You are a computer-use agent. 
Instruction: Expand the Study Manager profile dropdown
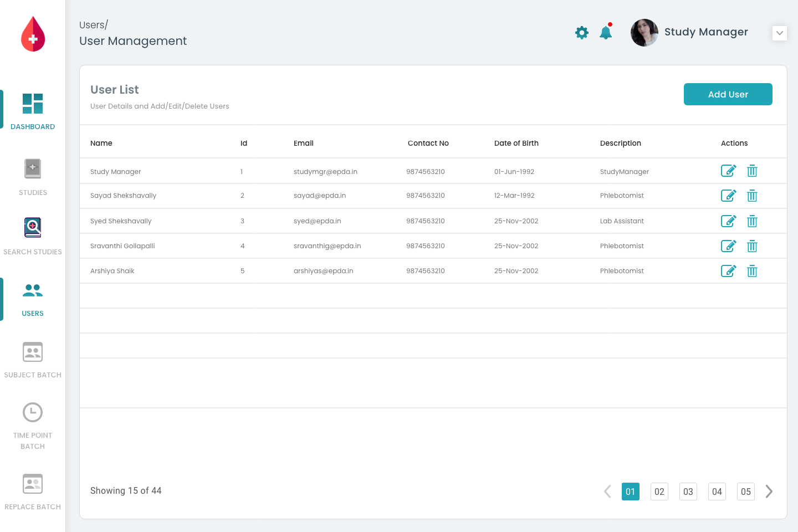(x=780, y=33)
